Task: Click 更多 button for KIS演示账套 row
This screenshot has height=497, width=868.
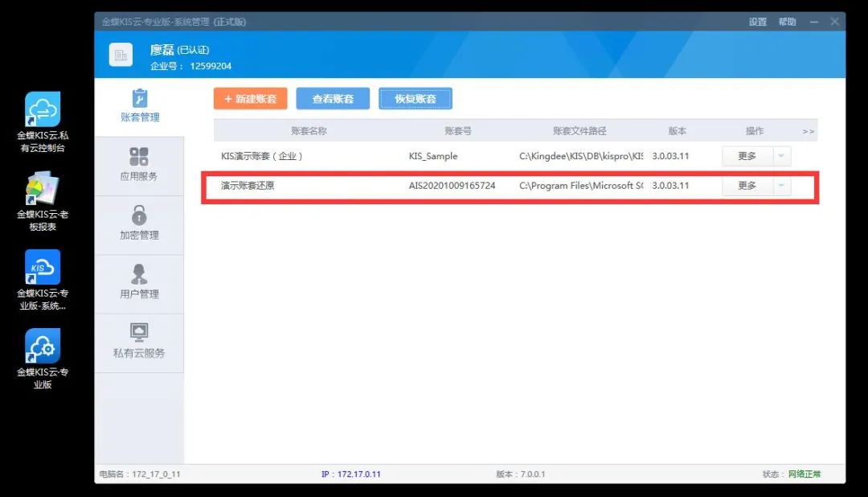Action: tap(747, 156)
